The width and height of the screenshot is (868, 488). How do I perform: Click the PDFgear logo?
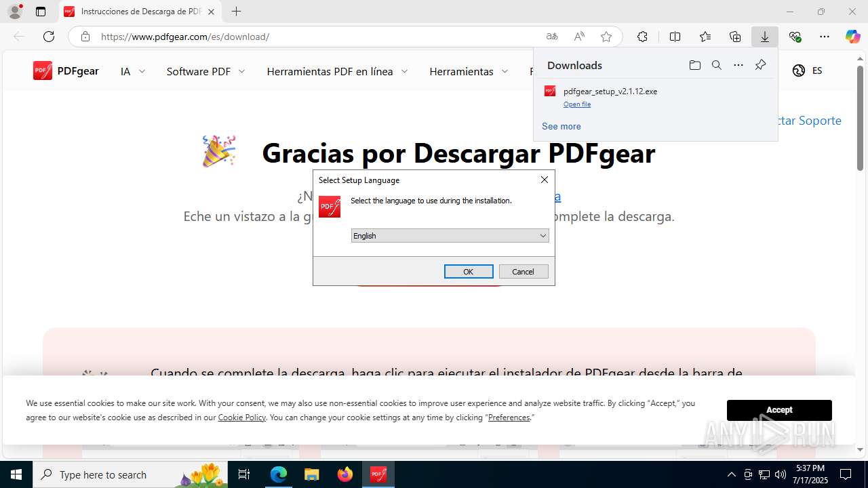tap(66, 70)
